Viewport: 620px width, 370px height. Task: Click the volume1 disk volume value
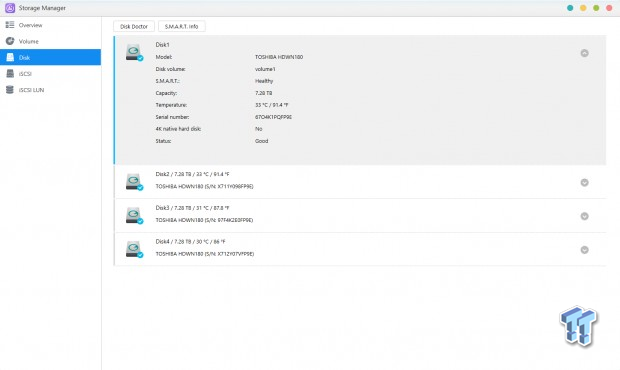tap(265, 69)
